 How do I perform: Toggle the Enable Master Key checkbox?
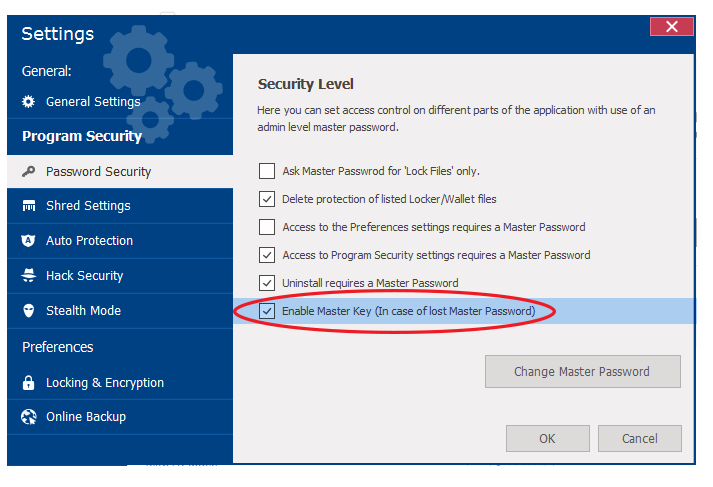[x=267, y=311]
